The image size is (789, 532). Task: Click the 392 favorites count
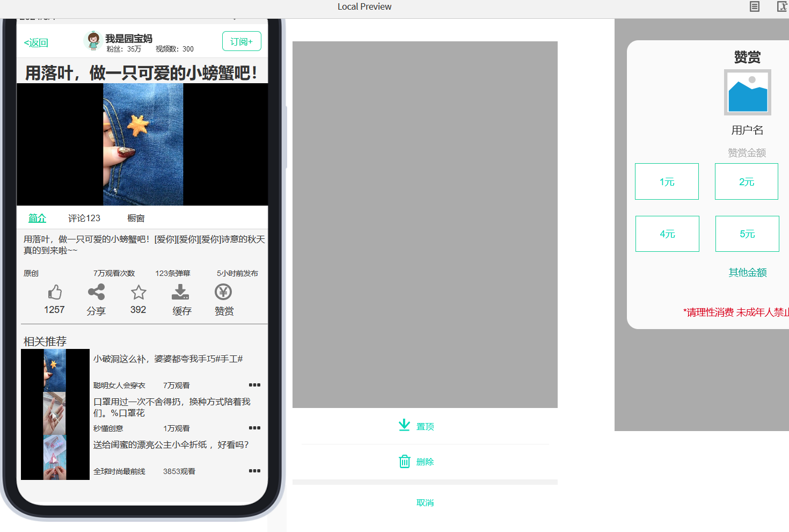tap(138, 310)
